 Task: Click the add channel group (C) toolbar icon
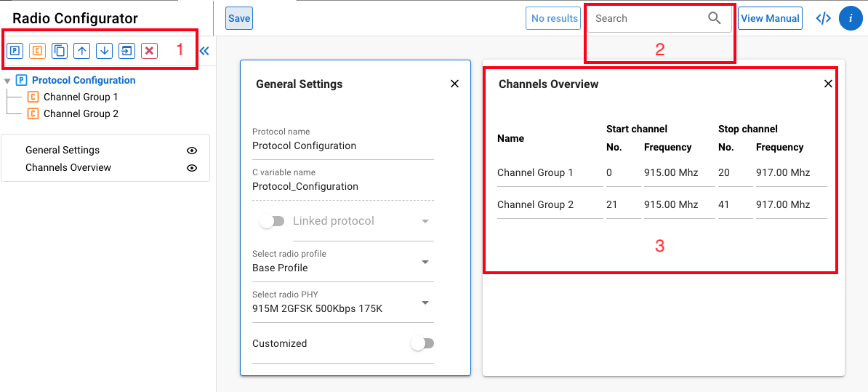coord(37,51)
